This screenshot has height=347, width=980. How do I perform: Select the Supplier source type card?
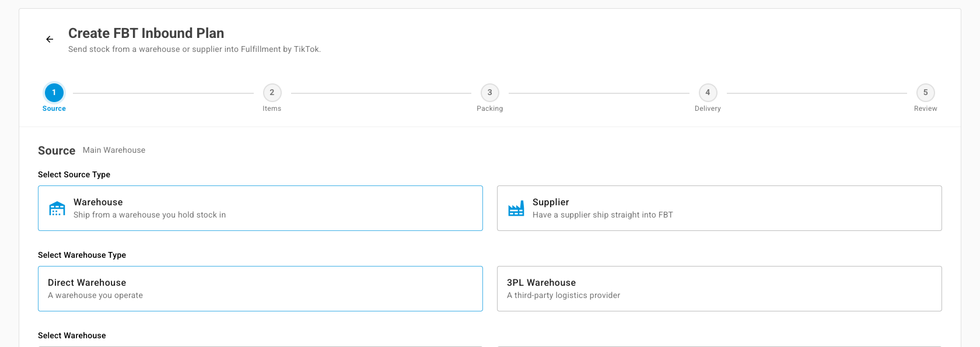click(x=719, y=208)
